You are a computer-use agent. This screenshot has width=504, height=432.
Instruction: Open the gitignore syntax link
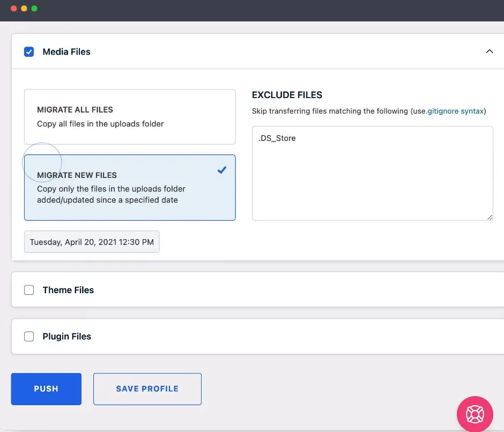tap(457, 111)
